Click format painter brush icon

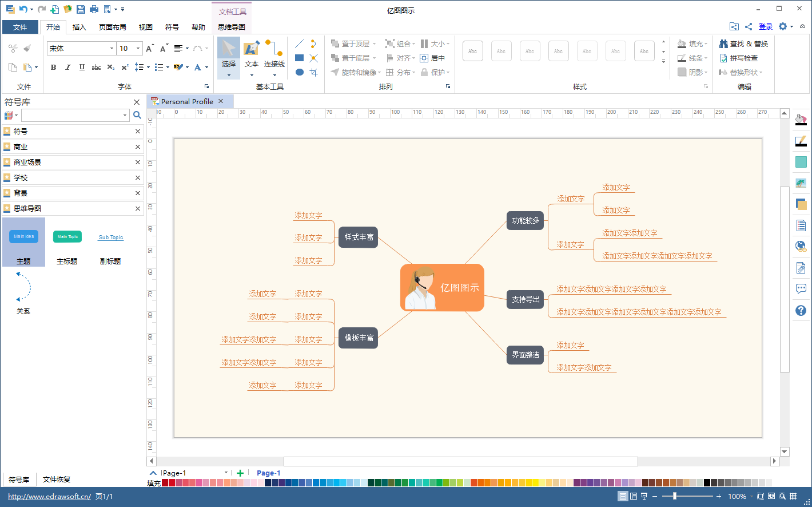pos(27,49)
